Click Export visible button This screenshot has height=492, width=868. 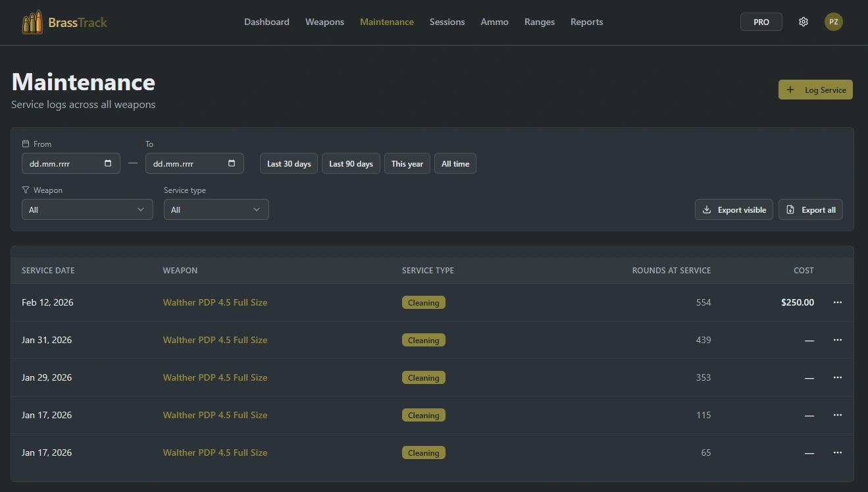pos(734,209)
